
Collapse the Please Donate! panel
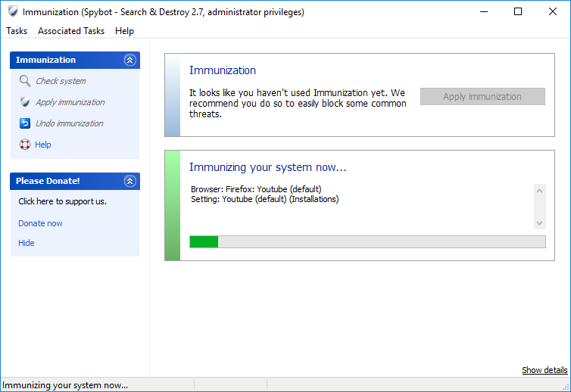[x=129, y=181]
